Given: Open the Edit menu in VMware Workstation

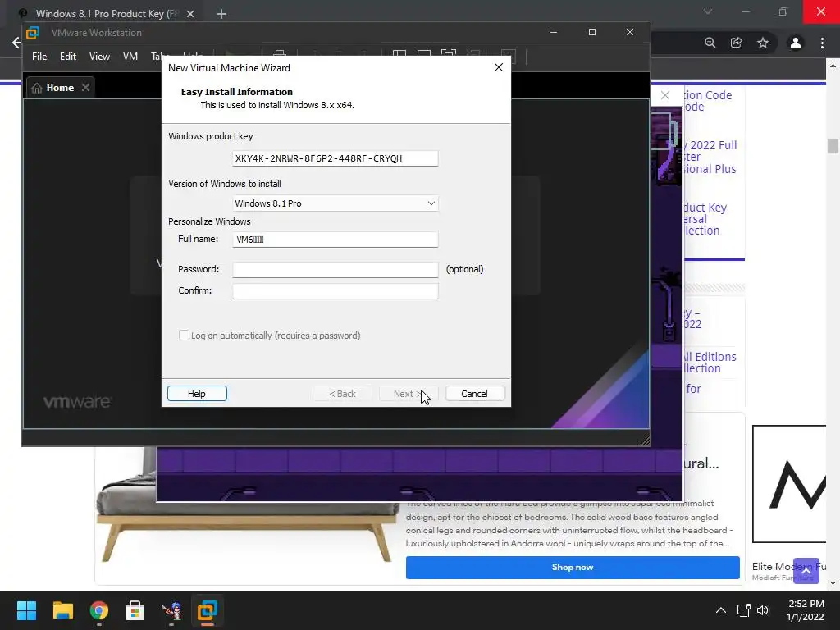Looking at the screenshot, I should point(68,57).
